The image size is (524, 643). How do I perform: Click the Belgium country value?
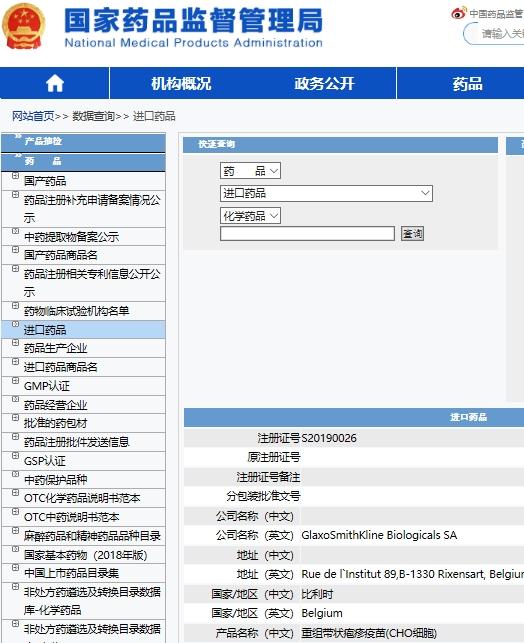pyautogui.click(x=322, y=613)
